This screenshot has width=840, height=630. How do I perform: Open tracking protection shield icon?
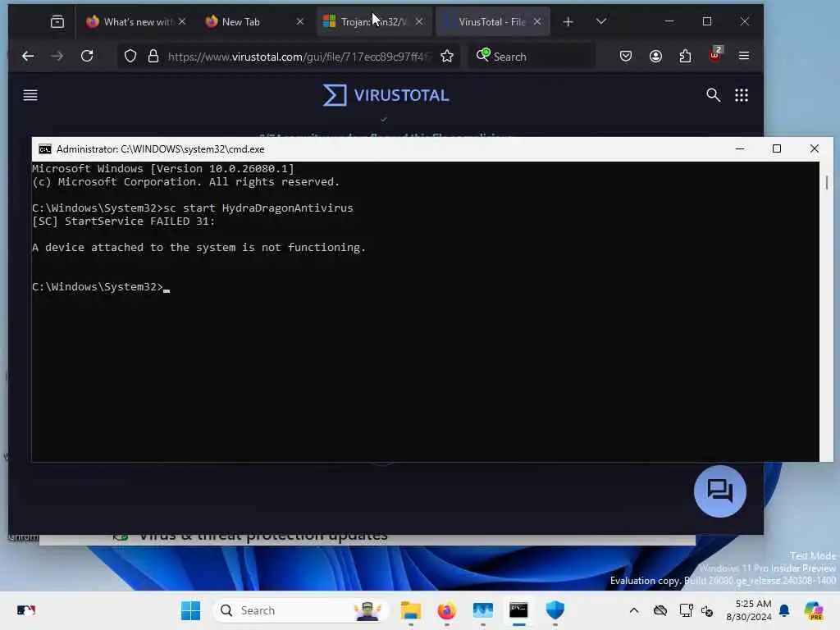point(130,56)
